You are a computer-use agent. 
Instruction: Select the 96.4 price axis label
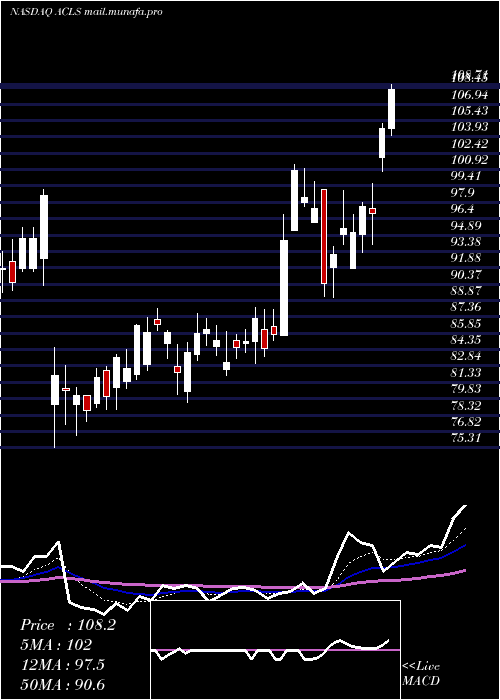(462, 209)
